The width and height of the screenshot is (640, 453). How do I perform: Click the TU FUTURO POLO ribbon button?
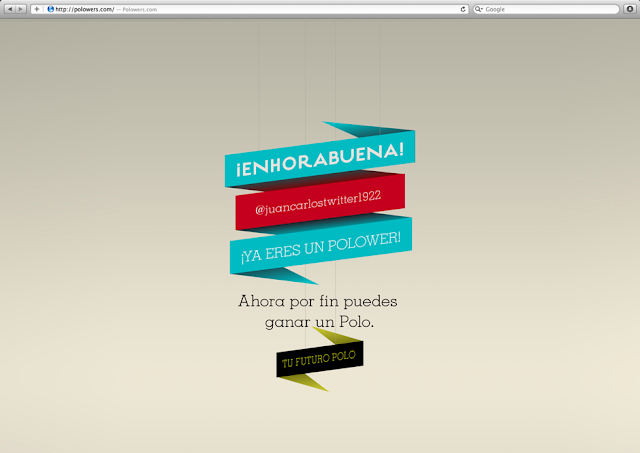[320, 359]
